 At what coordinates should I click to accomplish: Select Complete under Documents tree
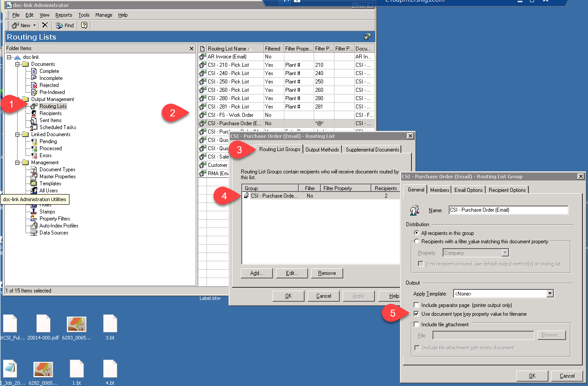49,71
